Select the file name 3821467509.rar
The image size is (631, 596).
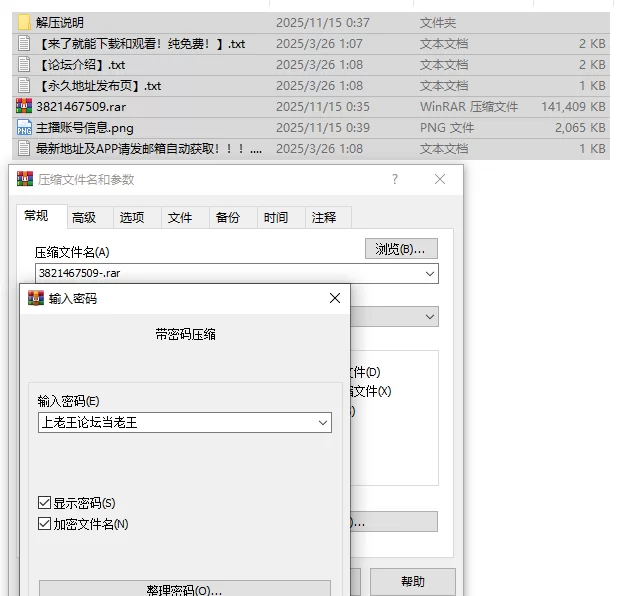(81, 107)
